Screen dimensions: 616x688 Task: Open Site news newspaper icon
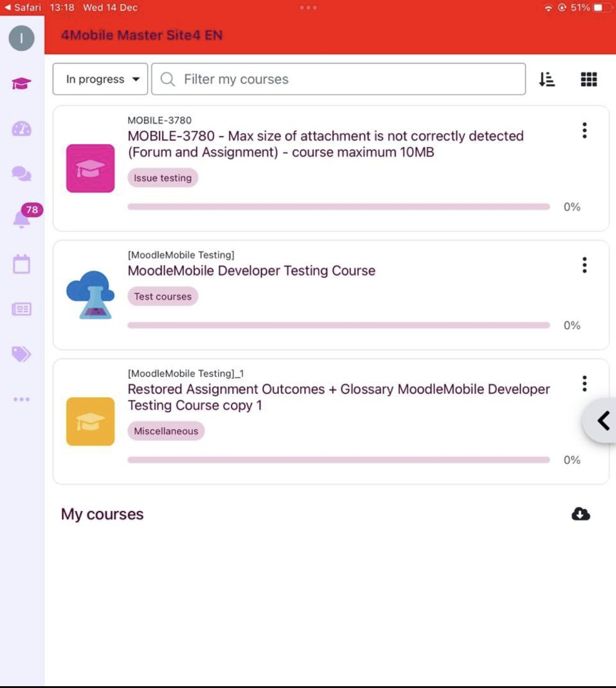coord(22,309)
